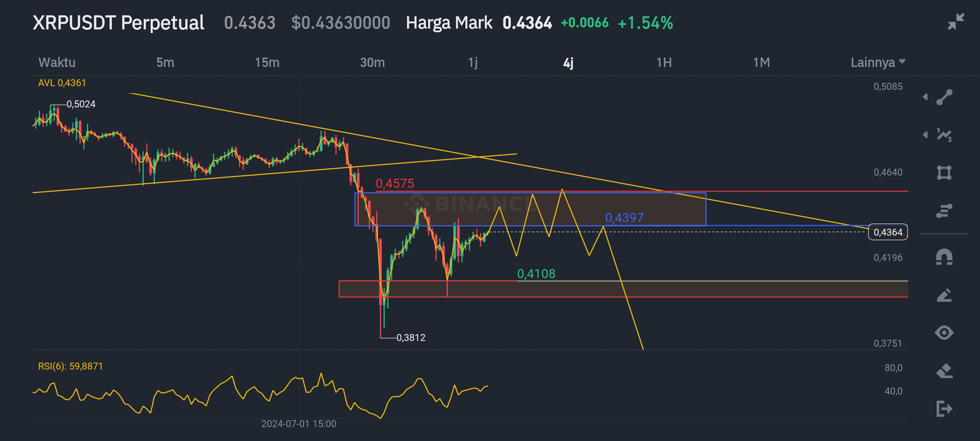
Task: Click the exit drawing mode icon
Action: point(944,408)
